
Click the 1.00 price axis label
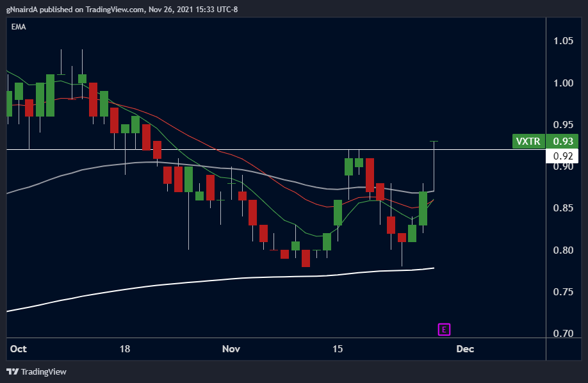(563, 83)
